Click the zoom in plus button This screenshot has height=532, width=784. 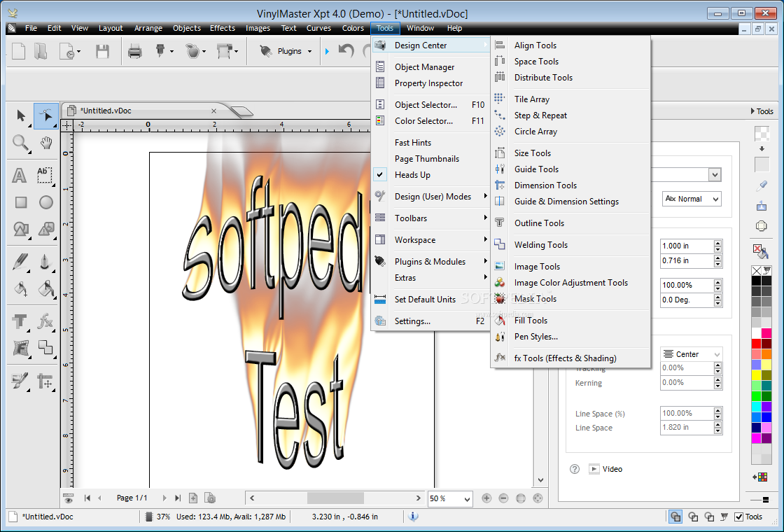486,498
